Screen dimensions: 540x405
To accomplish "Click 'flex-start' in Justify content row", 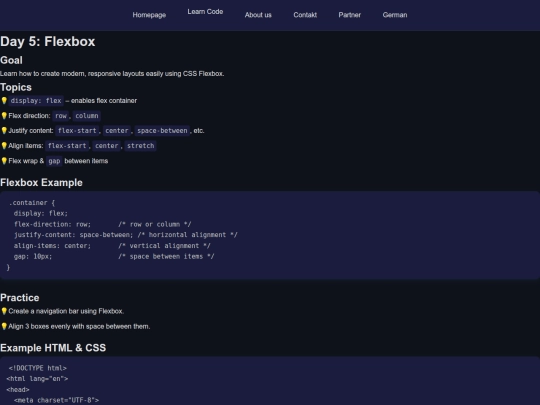I will click(77, 131).
